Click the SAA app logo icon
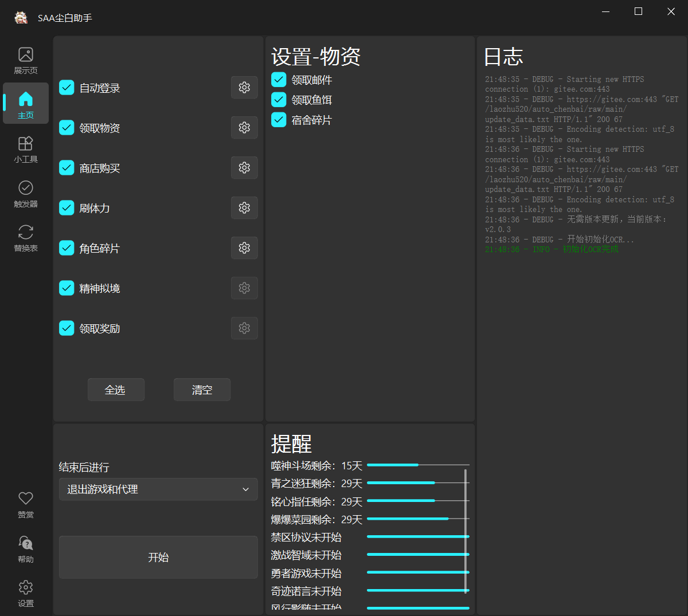The width and height of the screenshot is (688, 616). point(21,18)
